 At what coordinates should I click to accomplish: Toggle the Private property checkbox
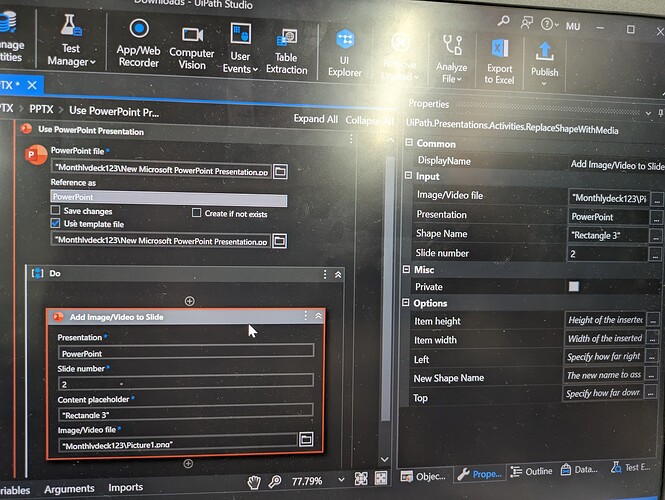(x=574, y=286)
